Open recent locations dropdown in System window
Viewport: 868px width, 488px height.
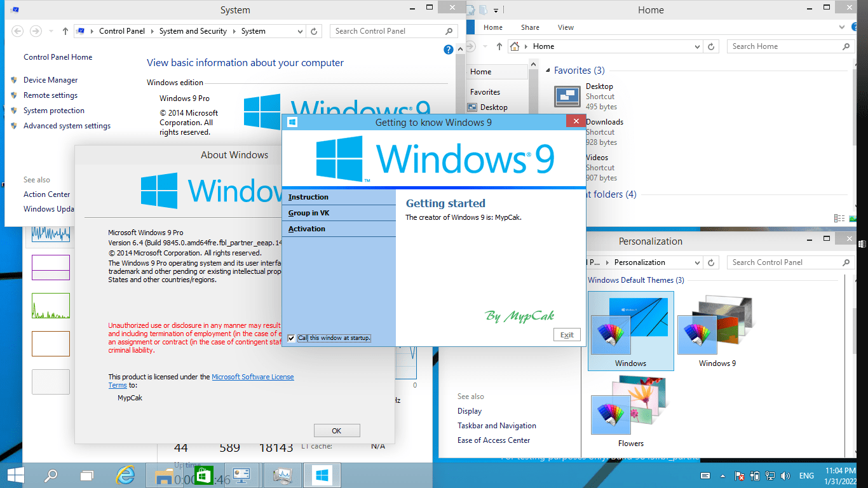[x=51, y=31]
